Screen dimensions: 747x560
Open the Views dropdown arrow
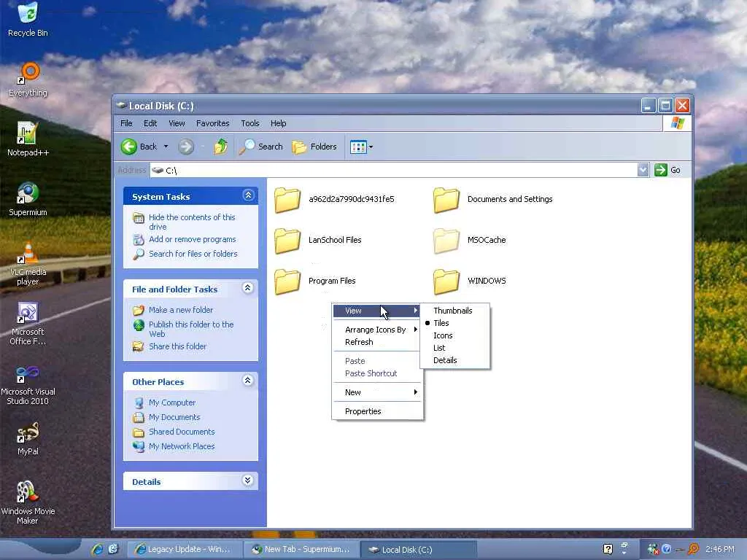[371, 147]
